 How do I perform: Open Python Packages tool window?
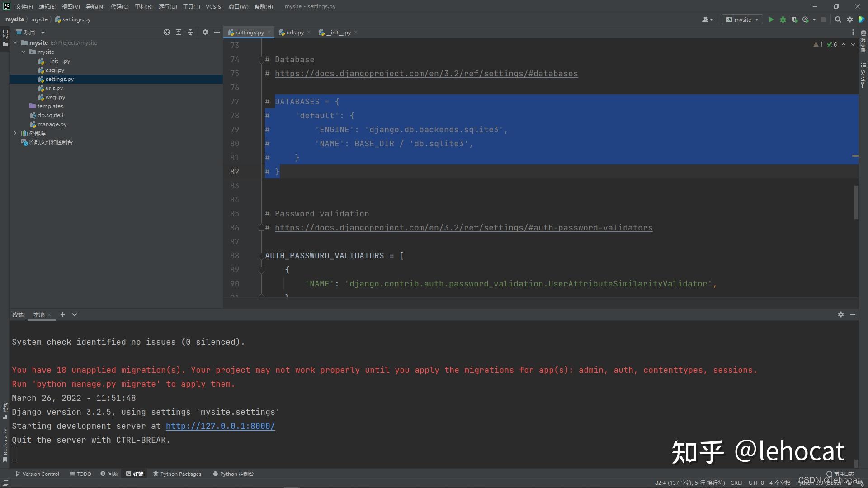pyautogui.click(x=177, y=474)
